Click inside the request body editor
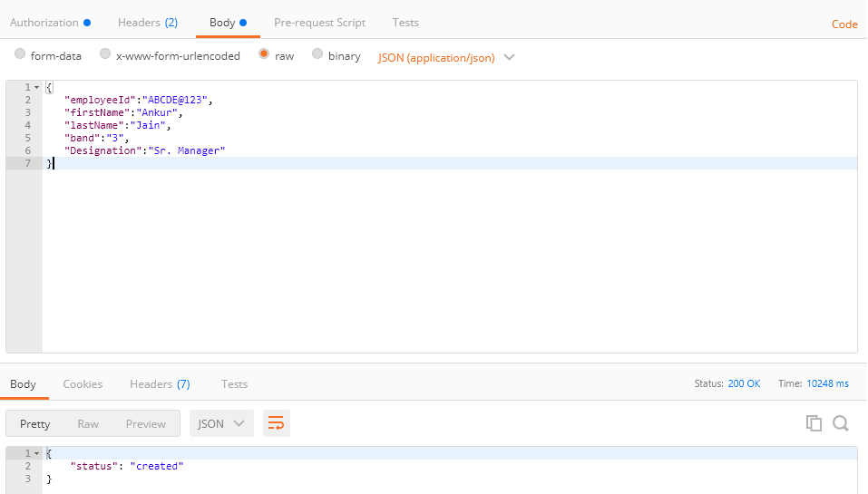 (x=449, y=254)
